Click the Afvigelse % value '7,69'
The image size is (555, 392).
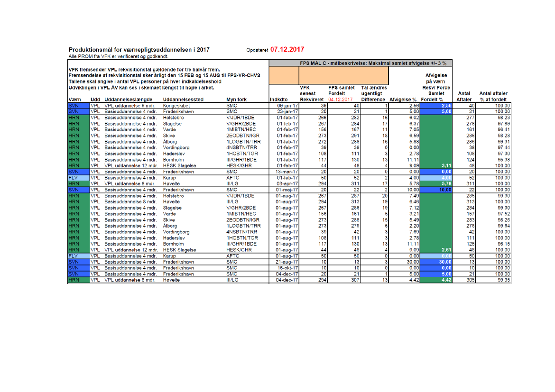[414, 232]
